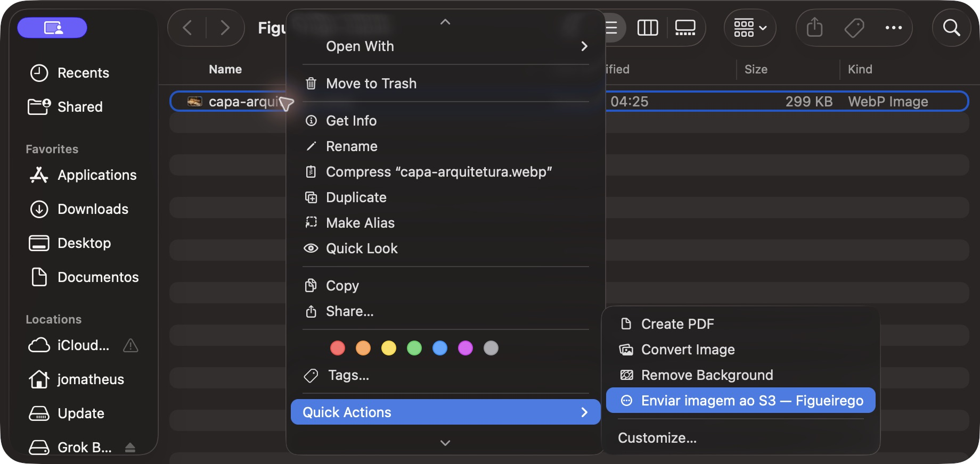
Task: Compress capa-arquitetura.webp
Action: (445, 172)
